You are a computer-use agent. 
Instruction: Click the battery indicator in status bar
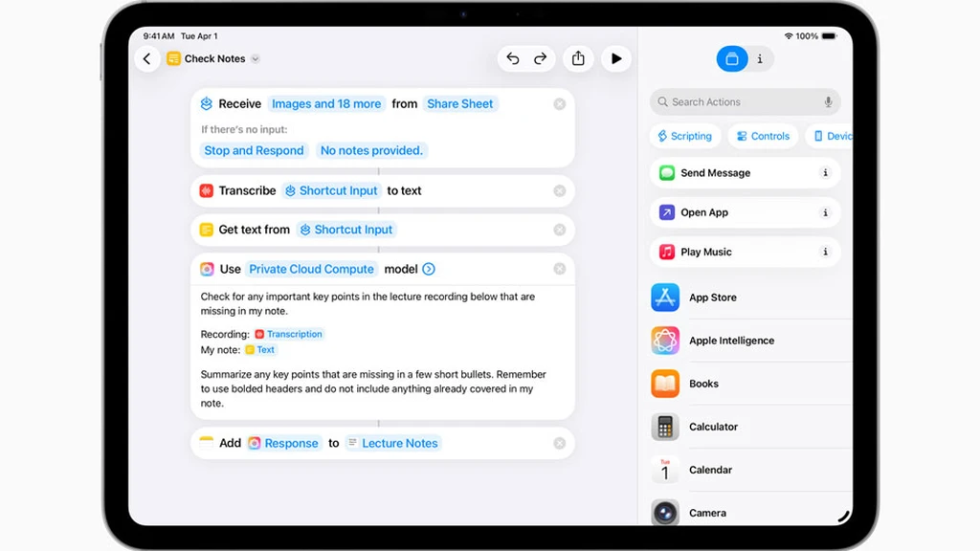point(829,36)
